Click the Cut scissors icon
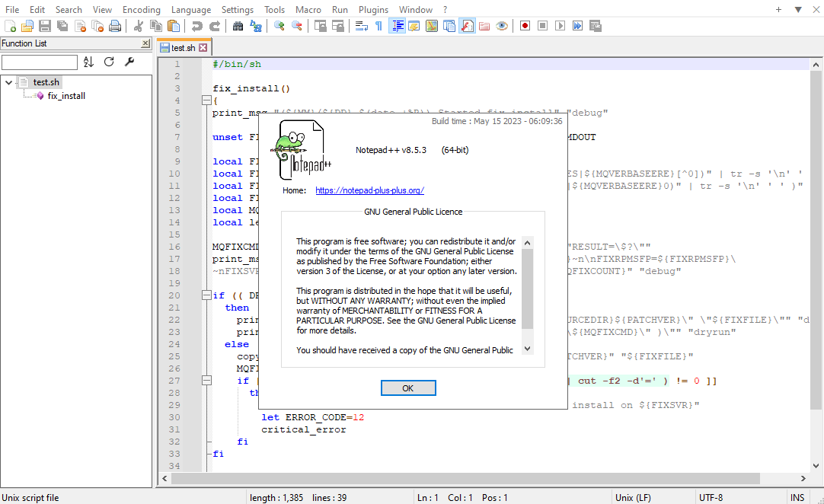The image size is (824, 504). 139,27
